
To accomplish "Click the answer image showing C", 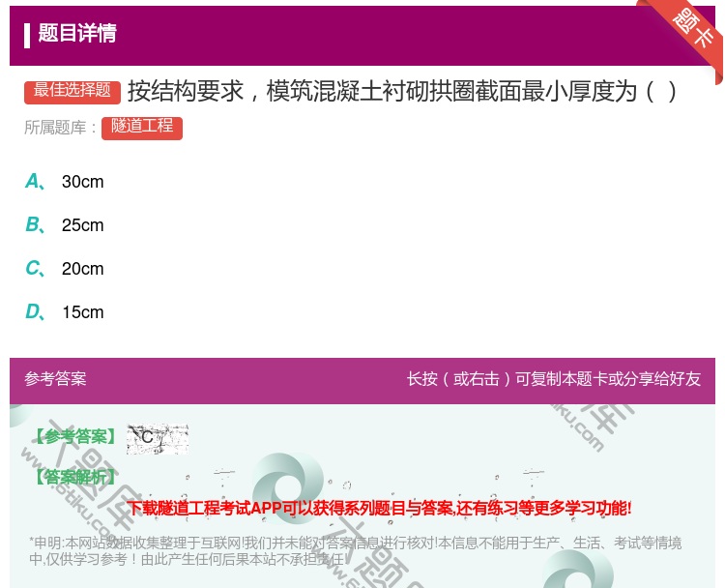I will tap(158, 438).
